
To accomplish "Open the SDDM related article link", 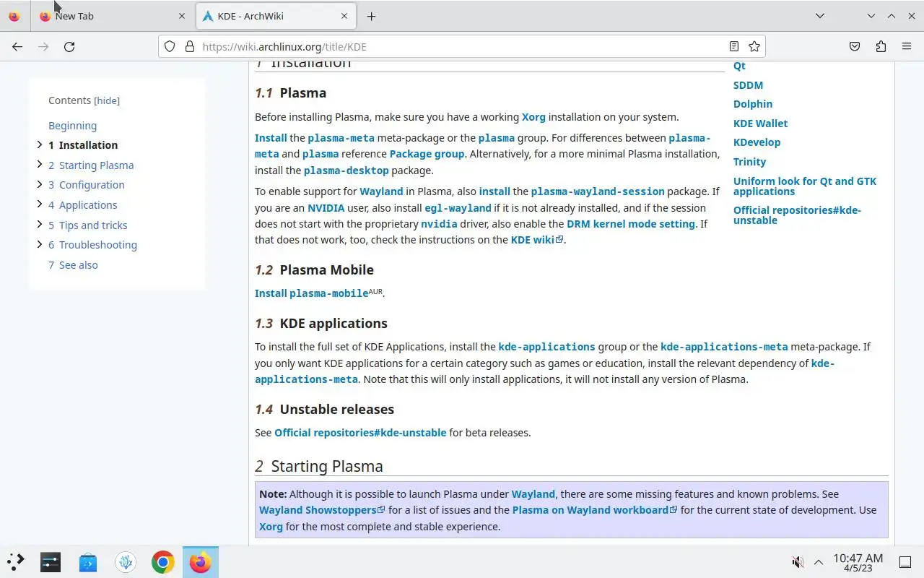I will pyautogui.click(x=748, y=85).
